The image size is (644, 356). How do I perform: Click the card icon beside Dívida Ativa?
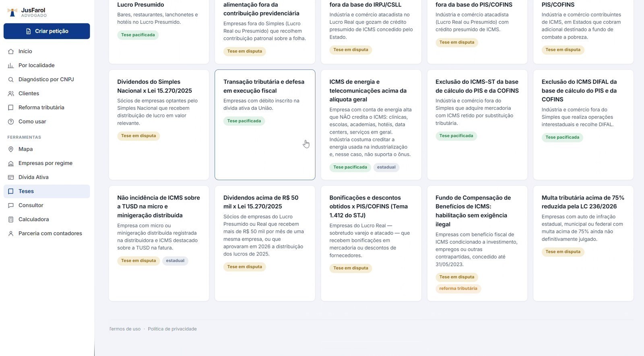pyautogui.click(x=11, y=177)
